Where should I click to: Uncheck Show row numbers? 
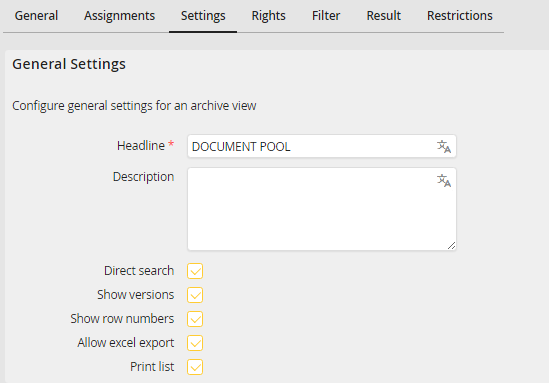pos(195,319)
